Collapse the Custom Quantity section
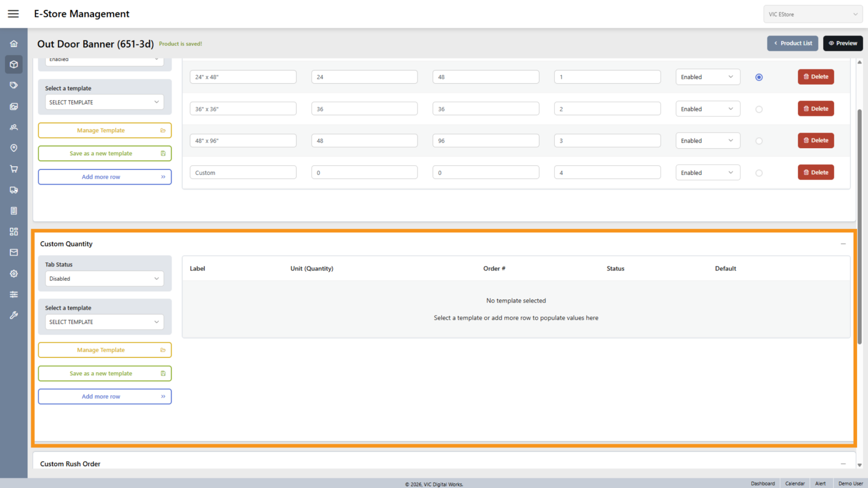 point(843,244)
